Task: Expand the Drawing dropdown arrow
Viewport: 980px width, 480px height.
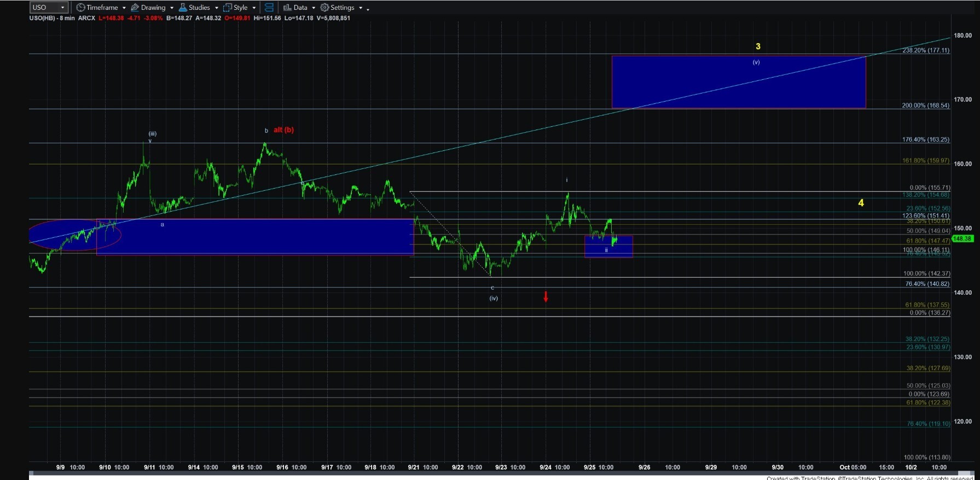Action: (172, 8)
